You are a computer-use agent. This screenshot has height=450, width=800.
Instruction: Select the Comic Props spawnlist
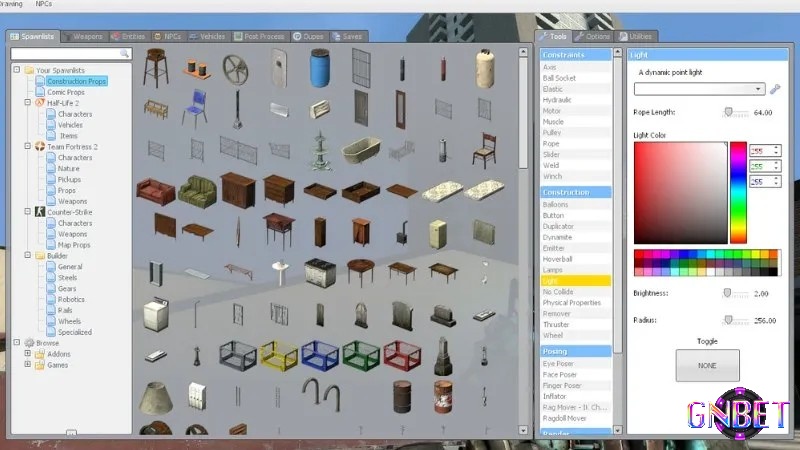(x=66, y=92)
